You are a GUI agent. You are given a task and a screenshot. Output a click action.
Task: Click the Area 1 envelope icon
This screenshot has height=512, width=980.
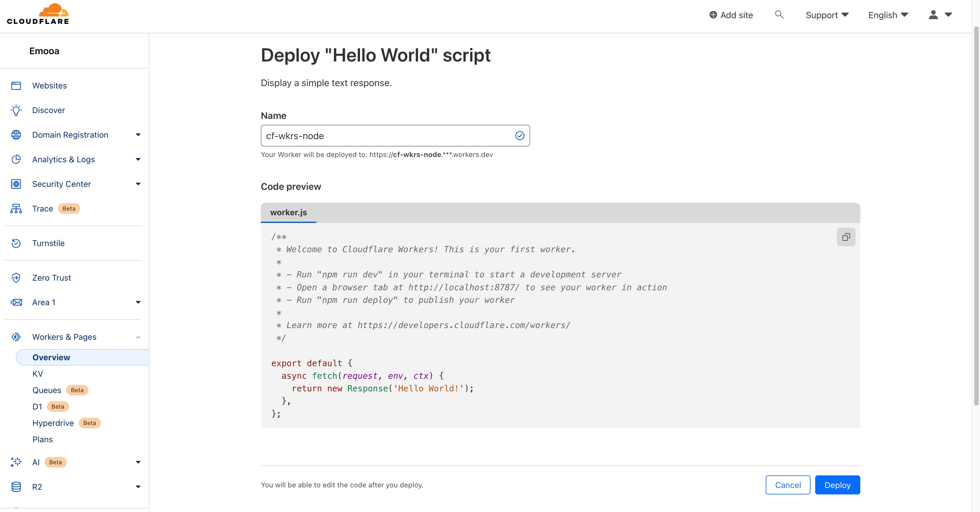pos(16,302)
